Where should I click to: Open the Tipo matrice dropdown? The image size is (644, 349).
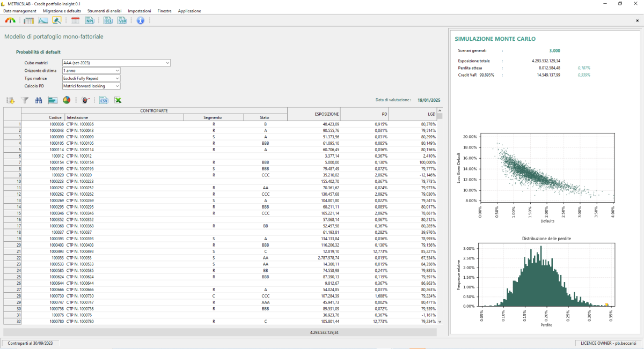click(117, 78)
